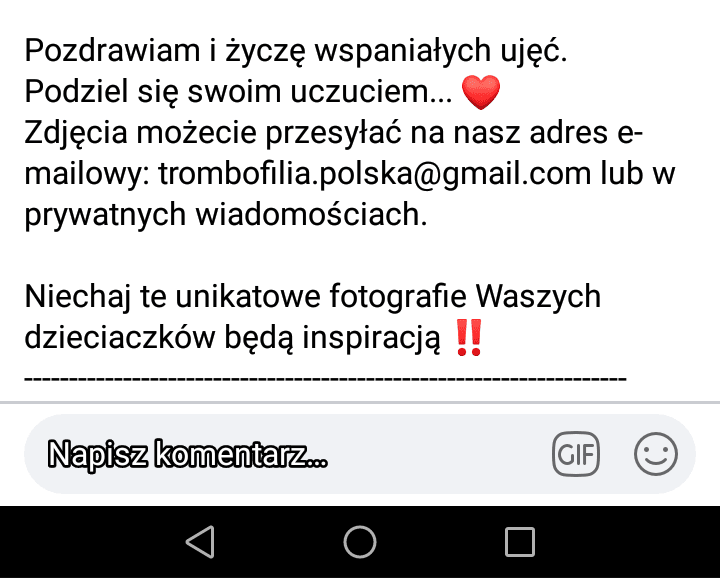Tap the 'prywatnych wiadomościach.' text line
The image size is (720, 578).
226,215
